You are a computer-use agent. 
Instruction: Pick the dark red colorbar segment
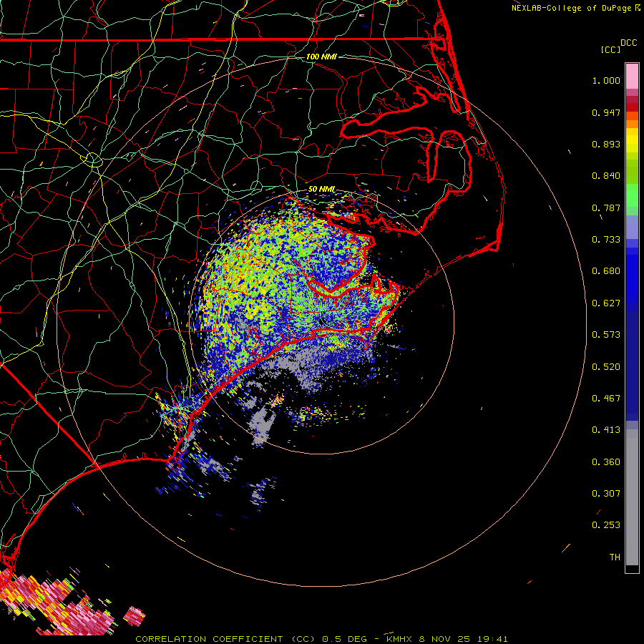[632, 107]
